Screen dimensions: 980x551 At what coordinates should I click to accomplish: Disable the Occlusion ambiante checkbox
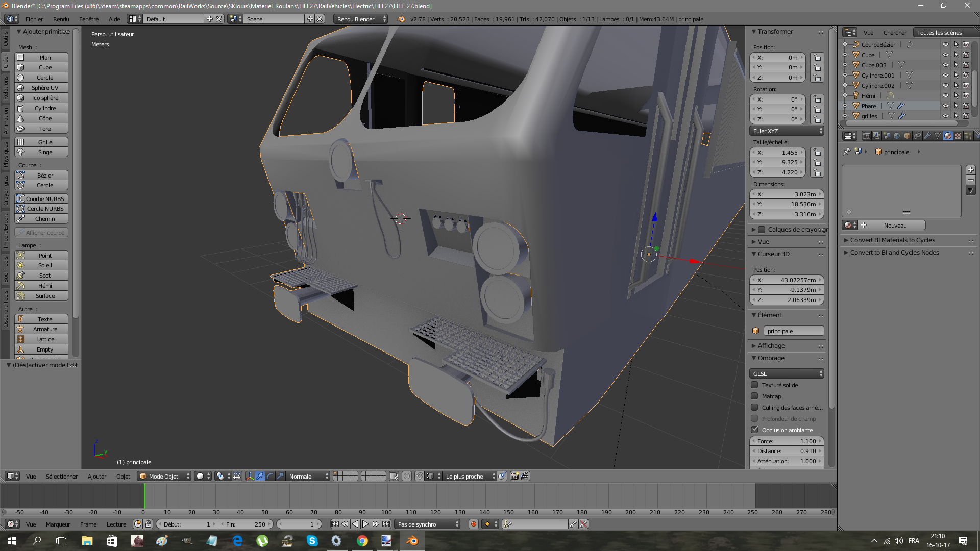pyautogui.click(x=754, y=430)
